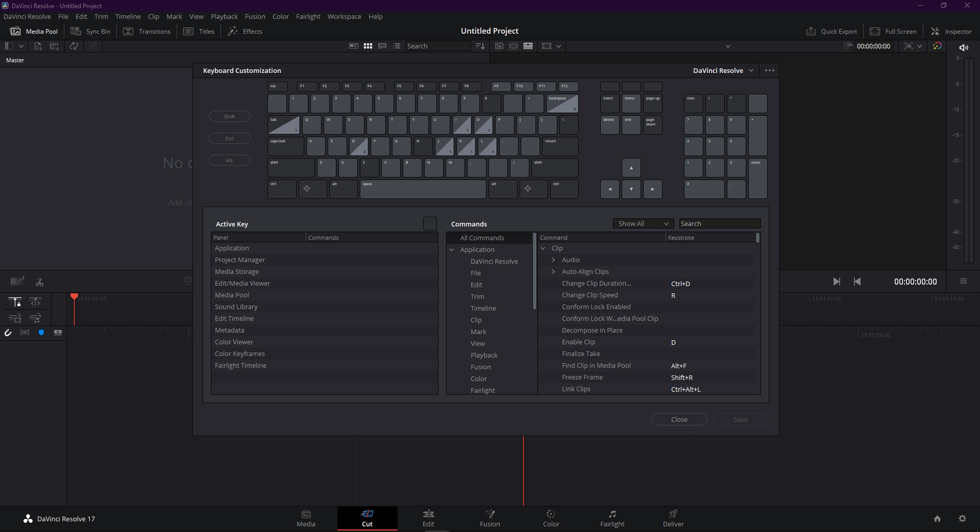Open the Effects panel
The width and height of the screenshot is (980, 532).
tap(245, 31)
